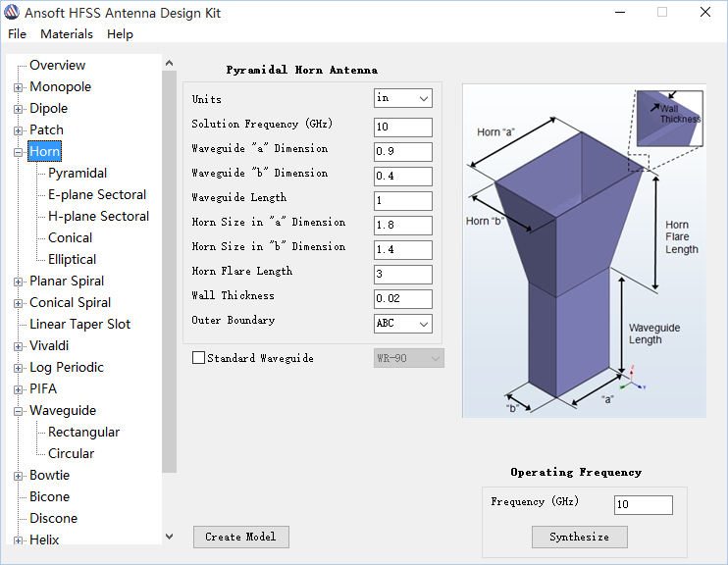Click tree scrollbar up arrow
Screen dimensions: 728x565
pos(170,63)
